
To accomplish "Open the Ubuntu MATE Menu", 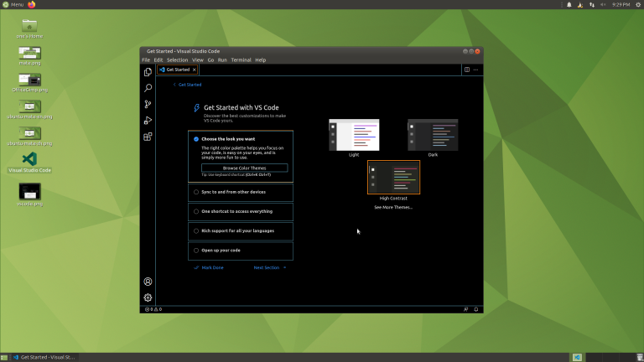I will [x=13, y=4].
